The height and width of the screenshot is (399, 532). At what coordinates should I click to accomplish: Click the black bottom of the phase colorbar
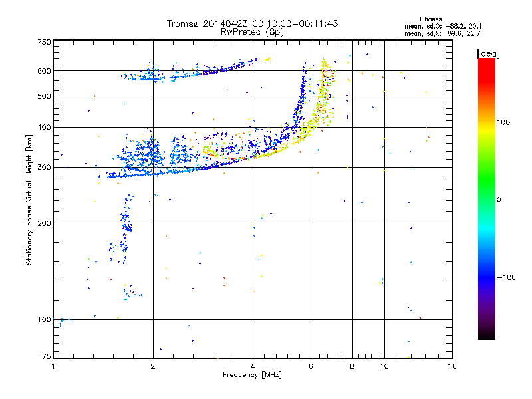click(487, 334)
